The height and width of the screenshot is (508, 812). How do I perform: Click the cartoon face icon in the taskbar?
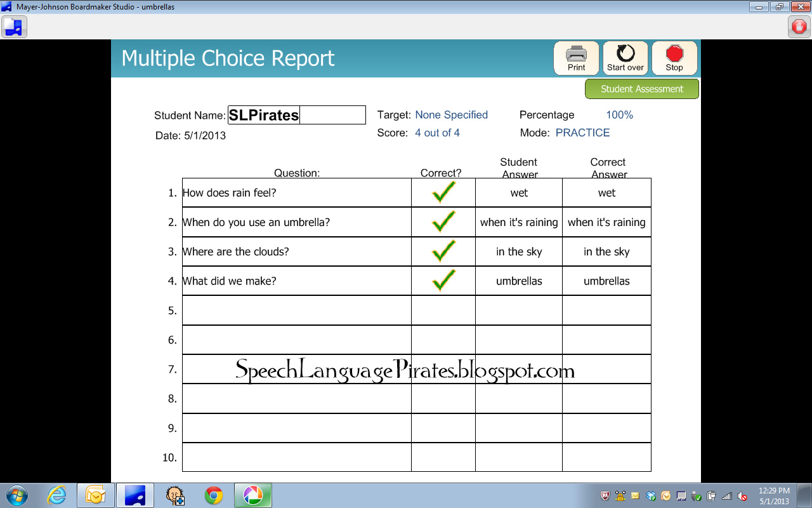175,495
